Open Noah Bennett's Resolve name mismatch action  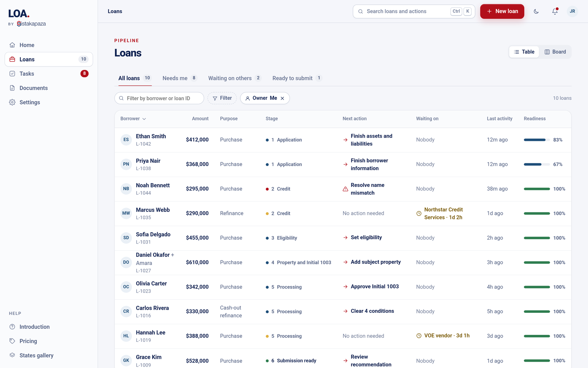367,189
